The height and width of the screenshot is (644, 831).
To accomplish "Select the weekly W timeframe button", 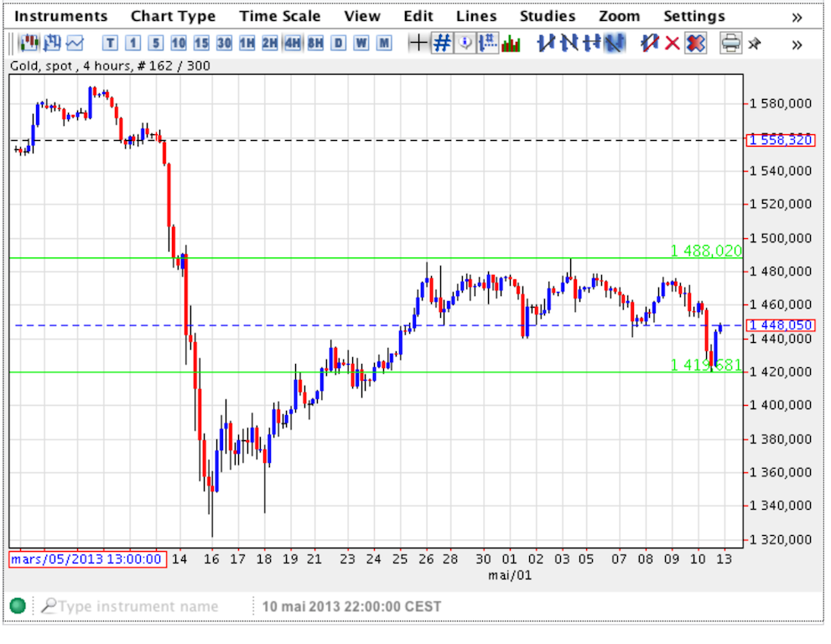I will [x=361, y=44].
